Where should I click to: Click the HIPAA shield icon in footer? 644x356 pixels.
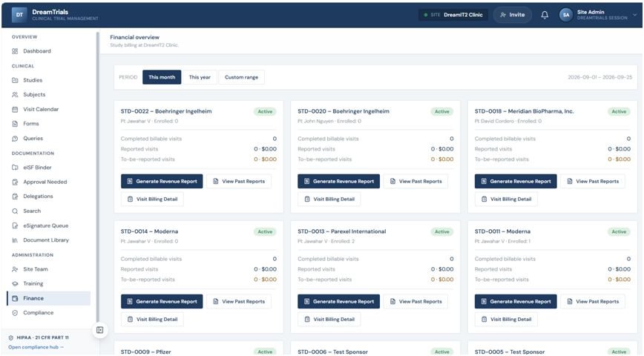tap(11, 337)
